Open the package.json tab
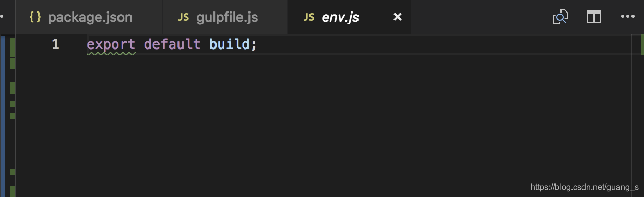 point(89,17)
